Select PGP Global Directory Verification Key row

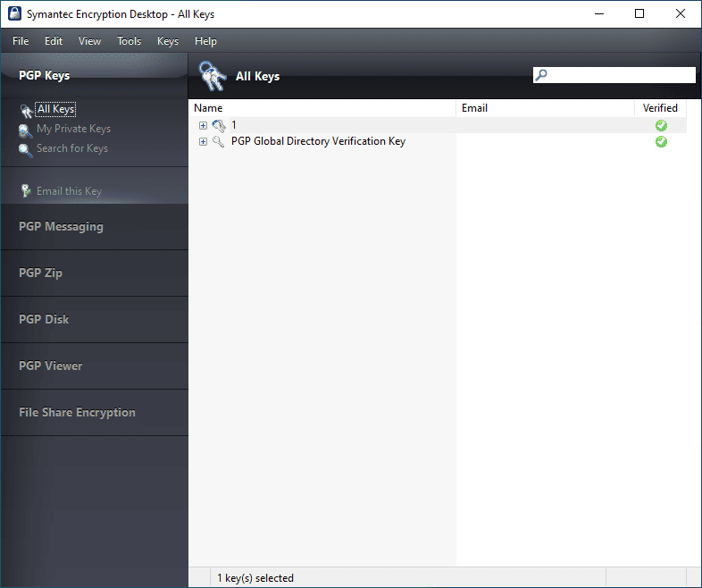438,141
